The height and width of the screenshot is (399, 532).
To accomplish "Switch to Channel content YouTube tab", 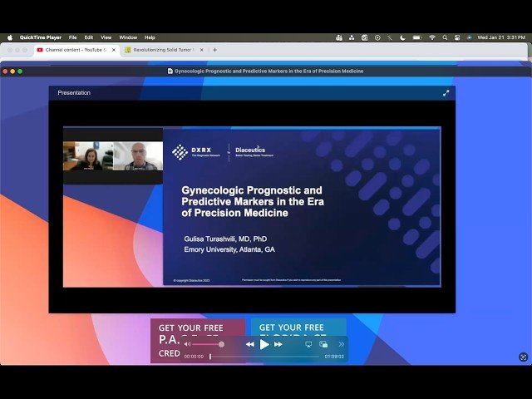I will pyautogui.click(x=76, y=50).
